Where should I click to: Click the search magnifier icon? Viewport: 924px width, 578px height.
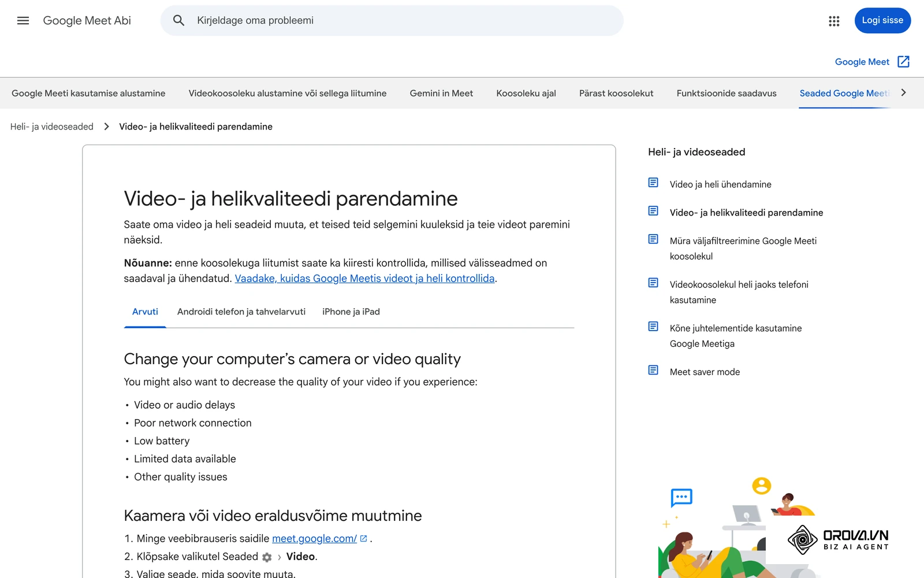pyautogui.click(x=179, y=21)
